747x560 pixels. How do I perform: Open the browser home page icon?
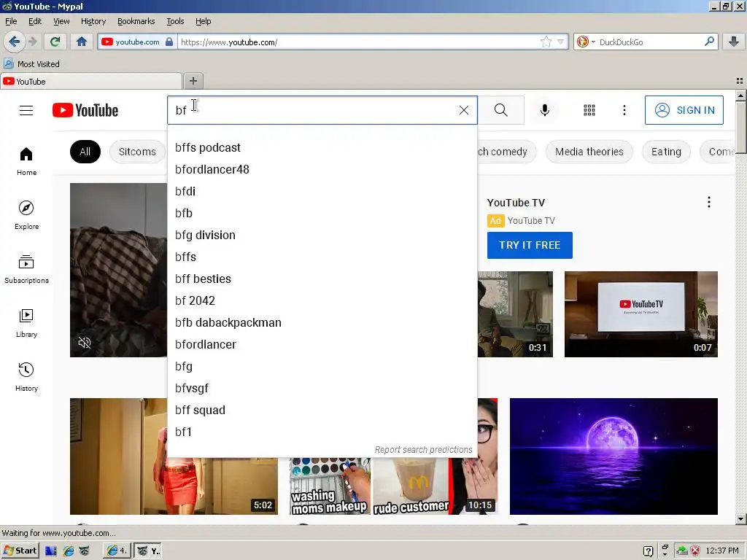(82, 42)
